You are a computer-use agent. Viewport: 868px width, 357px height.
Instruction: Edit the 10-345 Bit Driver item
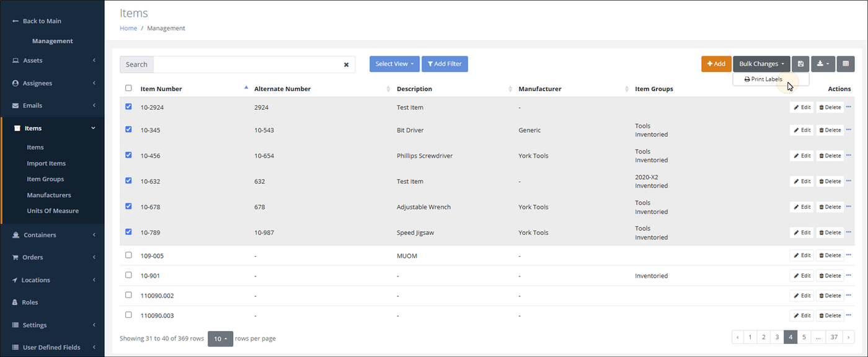802,130
